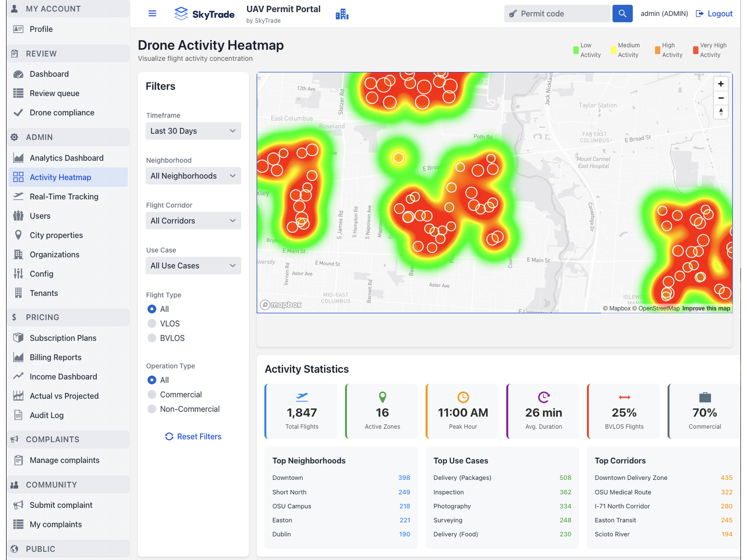Zoom out on the heatmap map
The height and width of the screenshot is (560, 747).
click(720, 98)
